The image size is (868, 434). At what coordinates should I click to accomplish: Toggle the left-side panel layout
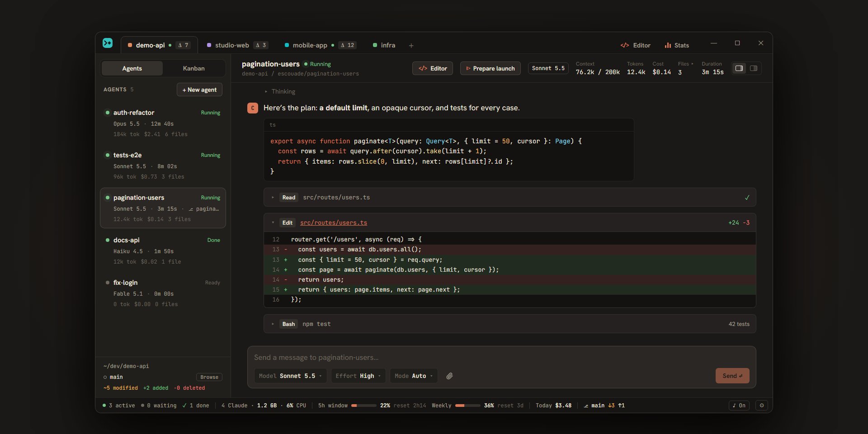coord(739,68)
